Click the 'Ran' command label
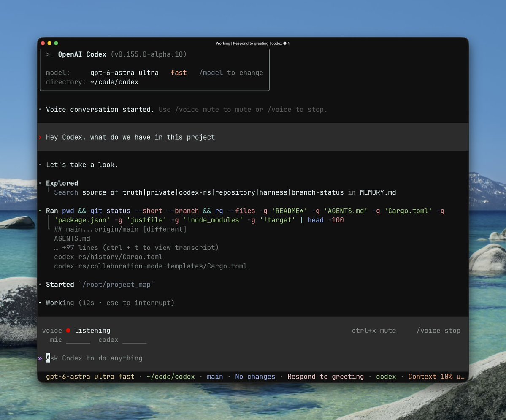 [52, 211]
